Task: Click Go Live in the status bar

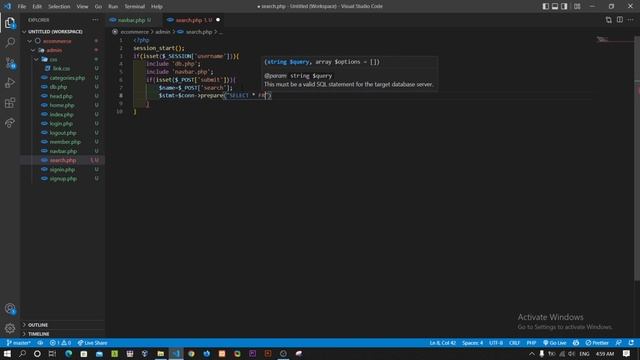Action: coord(555,343)
